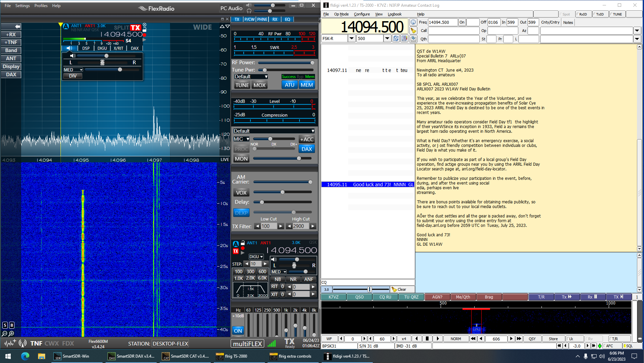644x363 pixels.
Task: Click the S segment zoom button
Action: (5, 325)
